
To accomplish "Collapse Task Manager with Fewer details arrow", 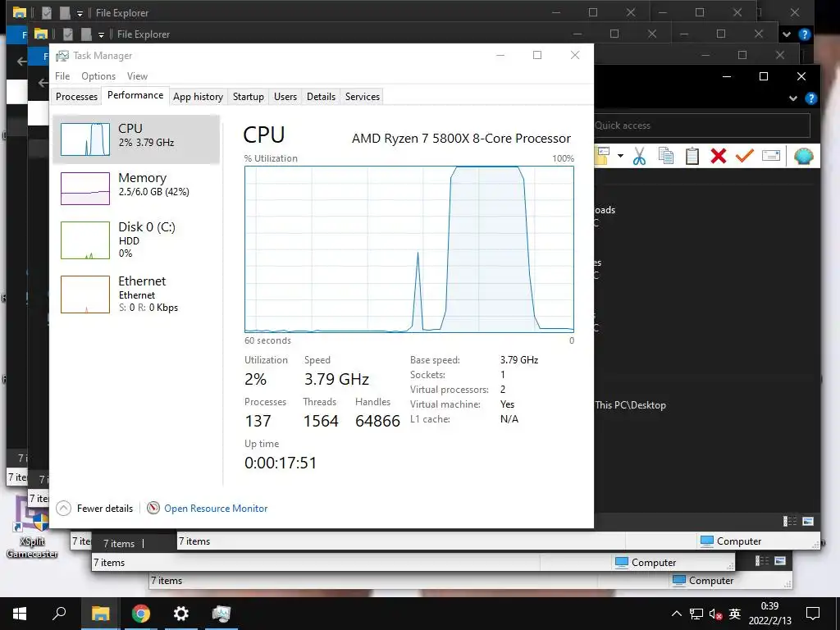I will pos(63,508).
